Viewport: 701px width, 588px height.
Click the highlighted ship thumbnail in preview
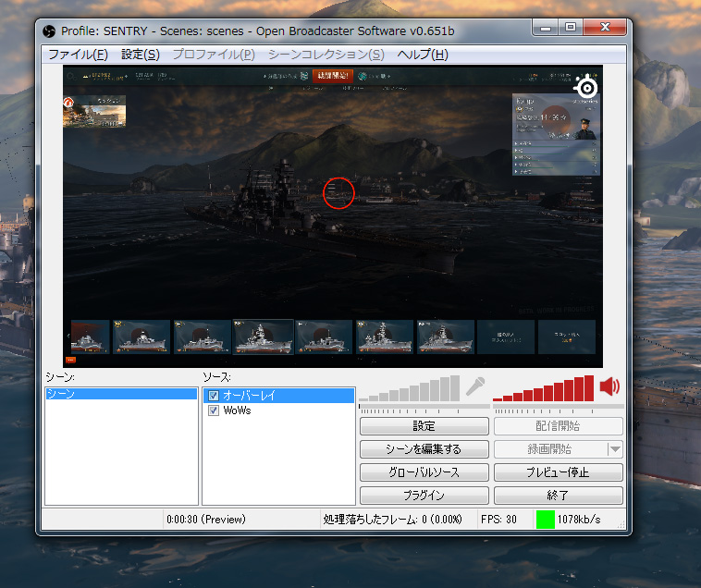[x=263, y=337]
